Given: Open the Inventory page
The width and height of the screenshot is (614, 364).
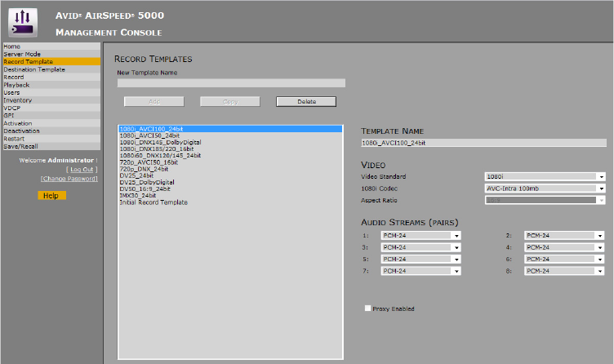Looking at the screenshot, I should 51,100.
